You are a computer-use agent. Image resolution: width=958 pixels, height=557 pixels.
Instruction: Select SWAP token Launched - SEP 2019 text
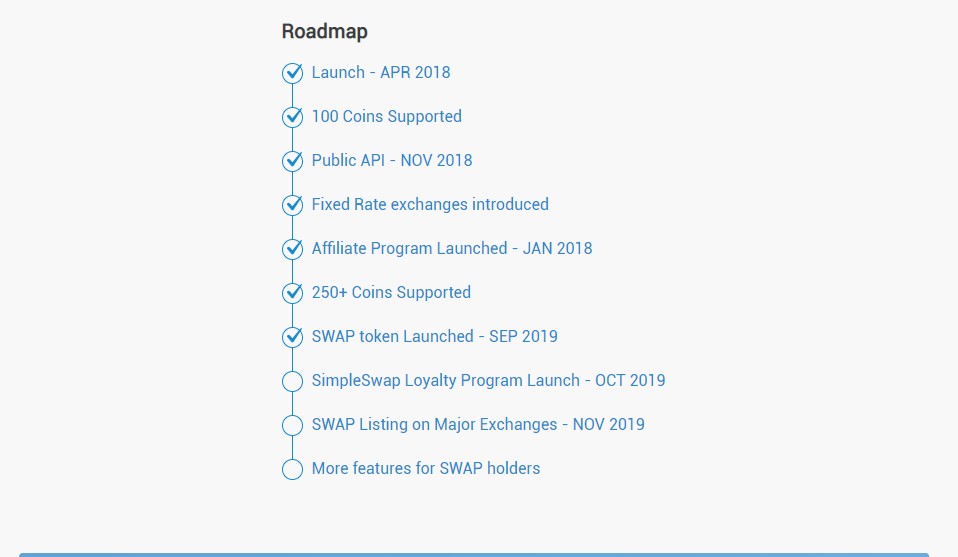pos(434,336)
